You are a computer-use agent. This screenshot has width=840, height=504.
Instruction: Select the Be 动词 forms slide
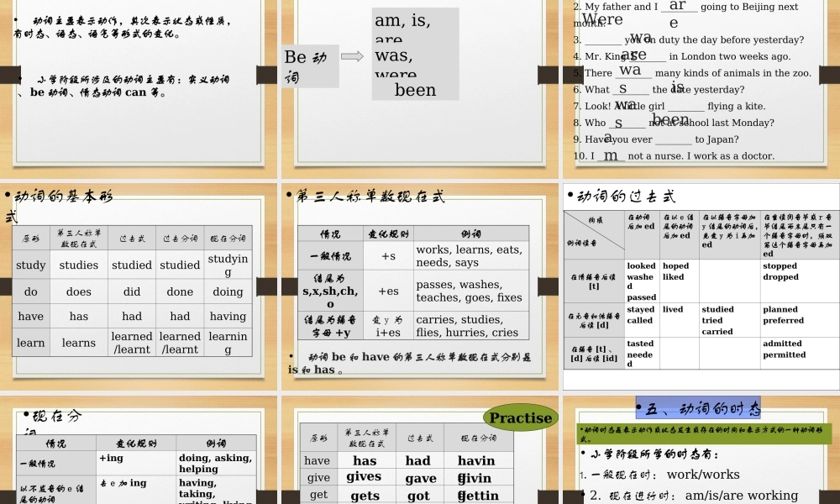[419, 89]
